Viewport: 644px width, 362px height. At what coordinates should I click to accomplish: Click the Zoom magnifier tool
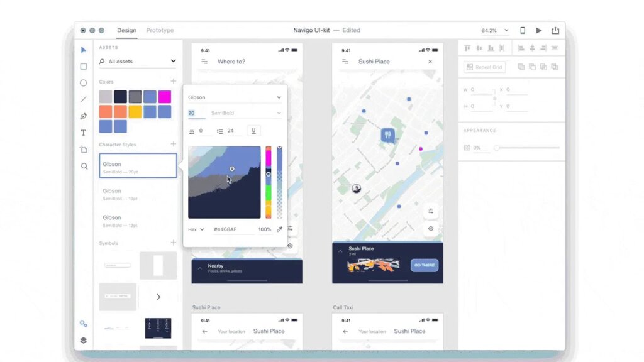[84, 167]
